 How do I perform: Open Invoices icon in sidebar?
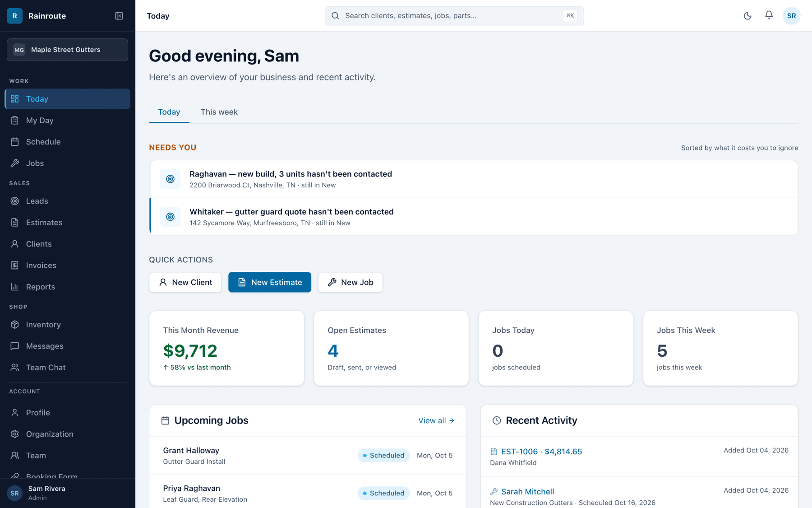(15, 265)
